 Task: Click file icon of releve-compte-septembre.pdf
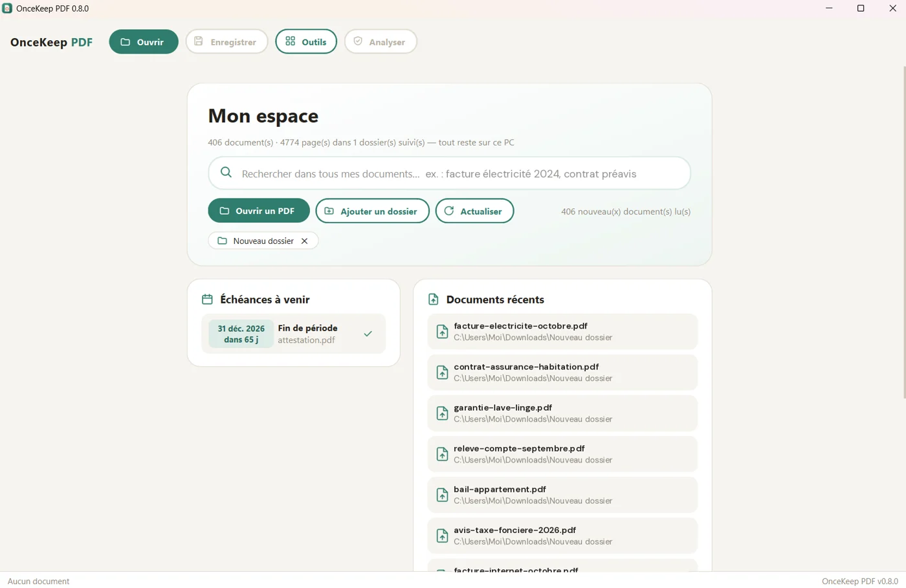(x=442, y=454)
